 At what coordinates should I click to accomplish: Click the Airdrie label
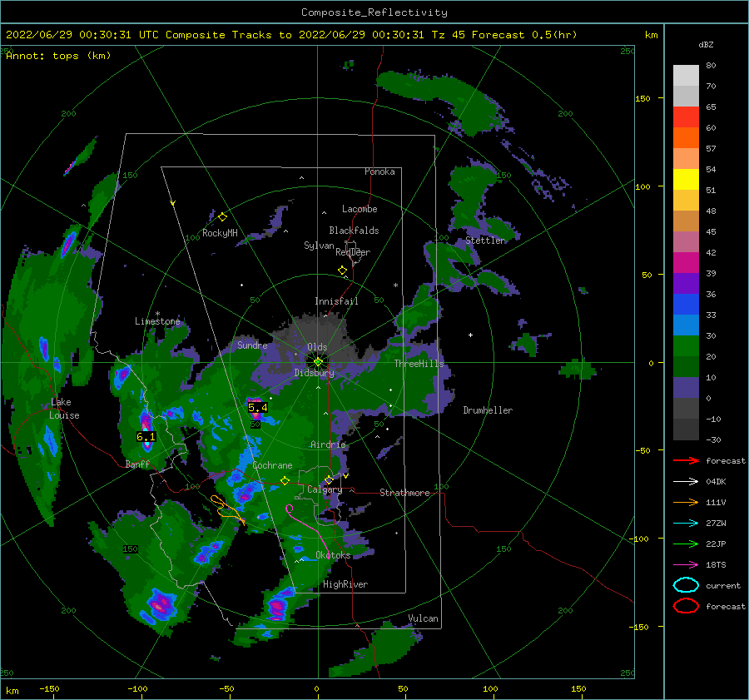328,444
